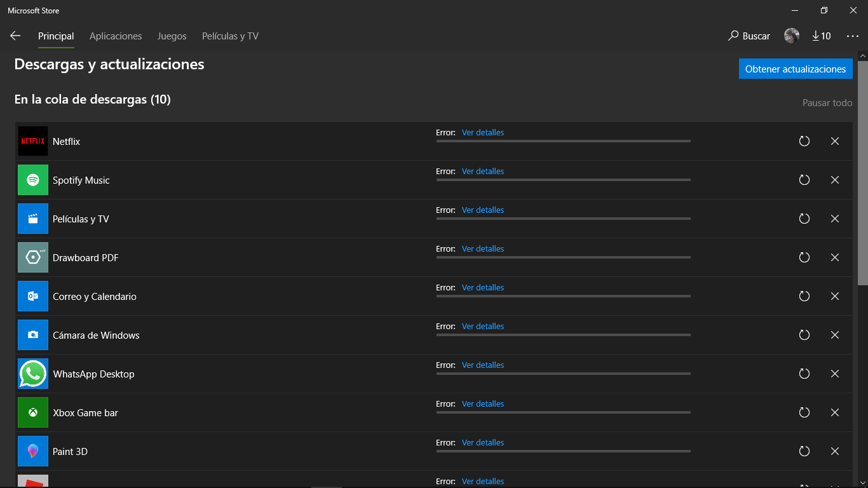Screen dimensions: 868x488
Task: Open Ver detalles for Paint 3D
Action: tap(483, 443)
